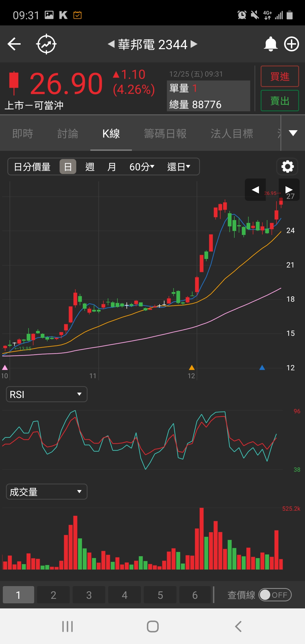The height and width of the screenshot is (644, 305).
Task: Toggle the 查價線 OFF switch
Action: click(275, 595)
